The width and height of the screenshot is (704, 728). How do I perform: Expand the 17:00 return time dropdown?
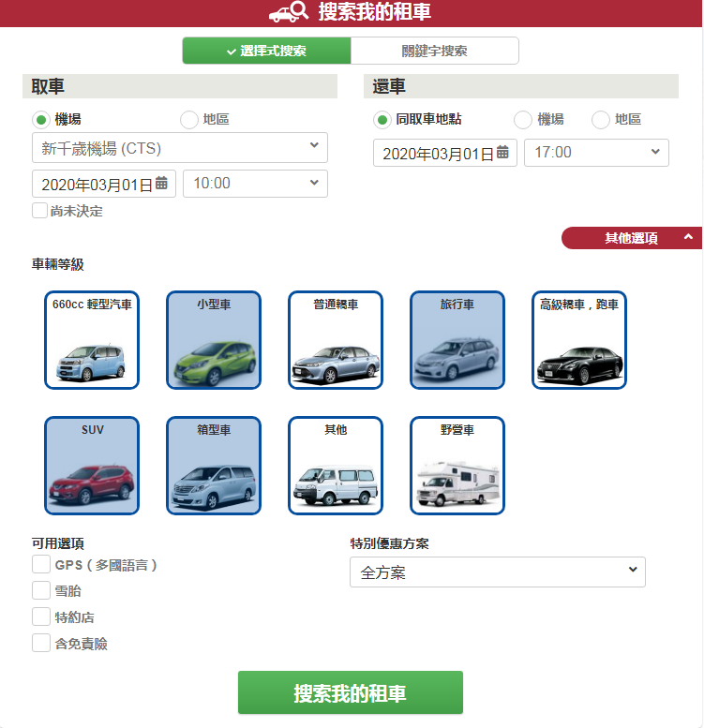tap(596, 153)
